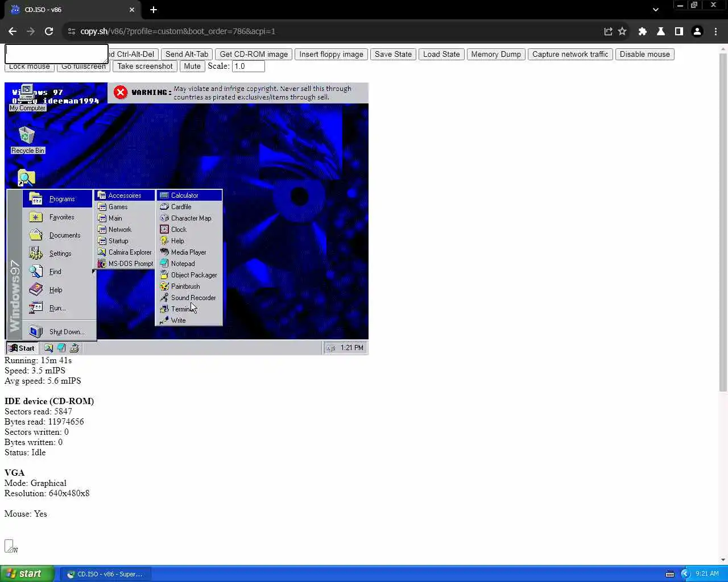Click the red warning X icon
728x582 pixels.
(x=121, y=92)
